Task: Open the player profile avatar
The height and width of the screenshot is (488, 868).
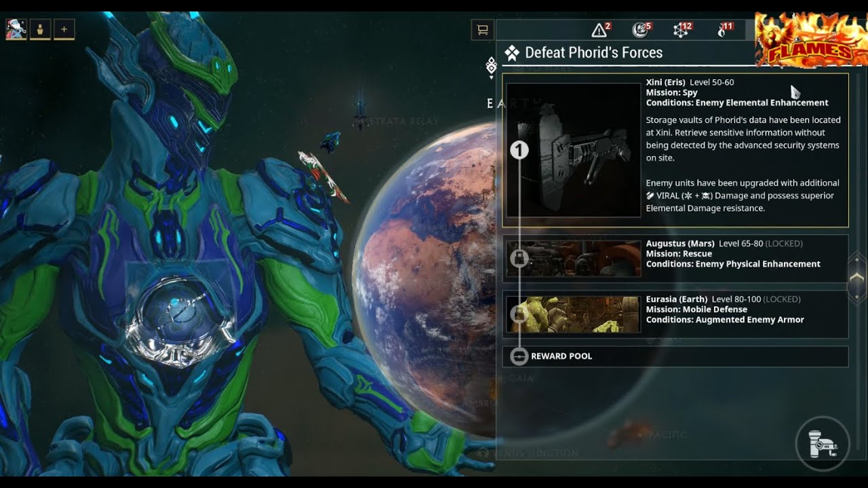Action: click(16, 30)
